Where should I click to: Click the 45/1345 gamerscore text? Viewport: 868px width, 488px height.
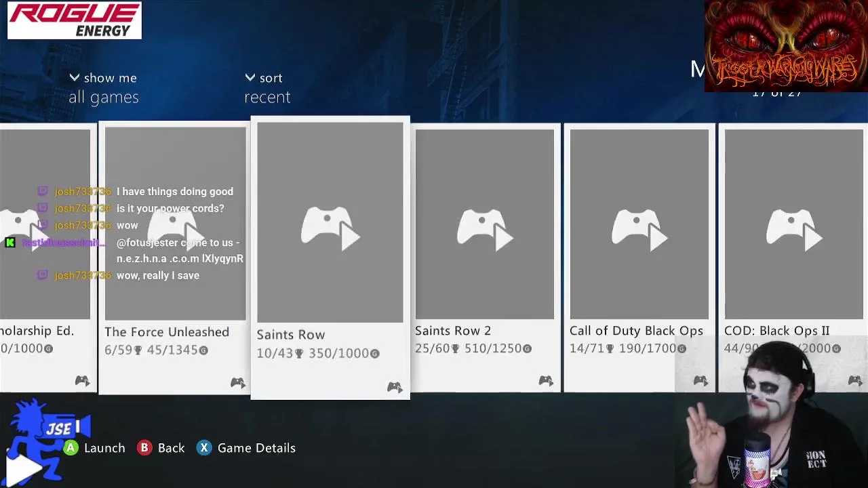point(178,350)
